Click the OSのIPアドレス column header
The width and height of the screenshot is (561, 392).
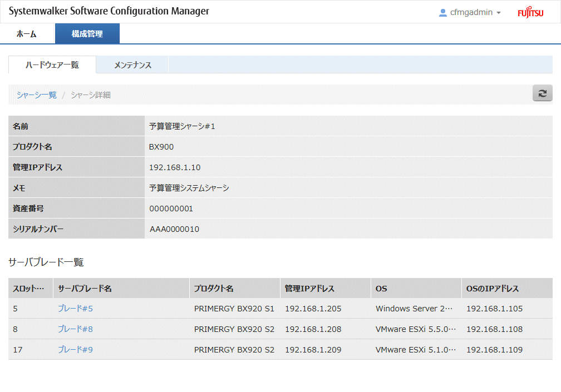(507, 289)
